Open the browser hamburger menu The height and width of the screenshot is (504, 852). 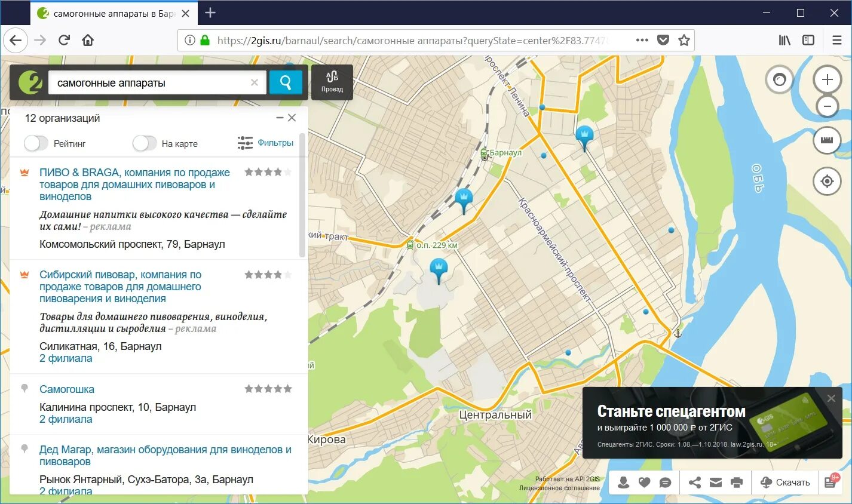pyautogui.click(x=837, y=40)
